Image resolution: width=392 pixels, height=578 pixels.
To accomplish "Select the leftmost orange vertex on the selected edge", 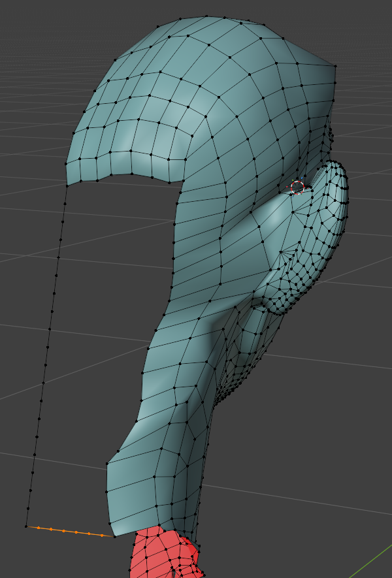I will [x=39, y=528].
